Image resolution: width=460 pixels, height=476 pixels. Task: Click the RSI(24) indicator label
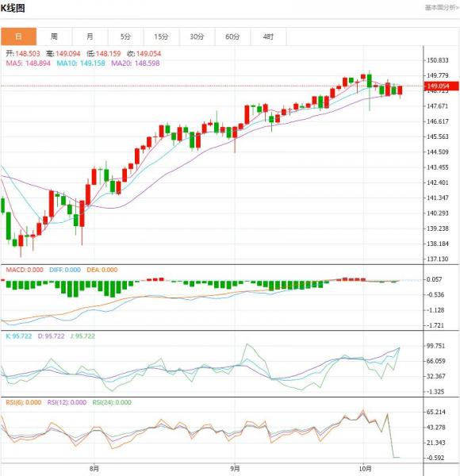[x=112, y=402]
